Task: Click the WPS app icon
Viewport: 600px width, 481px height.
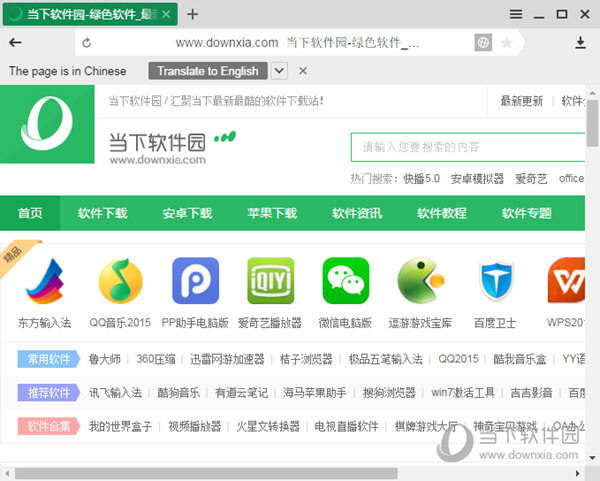Action: [566, 280]
